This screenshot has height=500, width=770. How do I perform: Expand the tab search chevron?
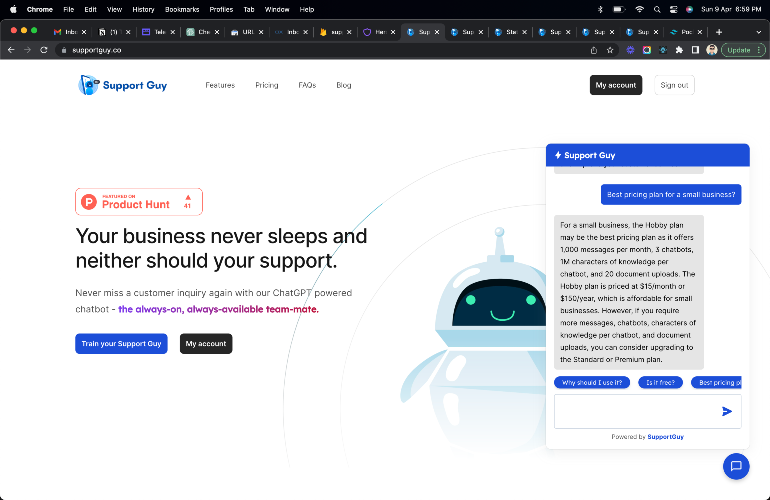(759, 32)
